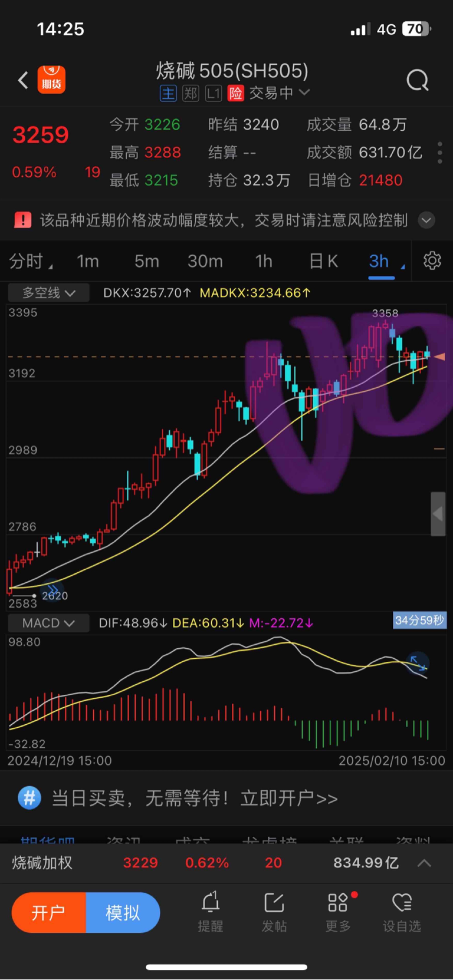
Task: Select the 模拟 simulation toggle half
Action: 122,913
